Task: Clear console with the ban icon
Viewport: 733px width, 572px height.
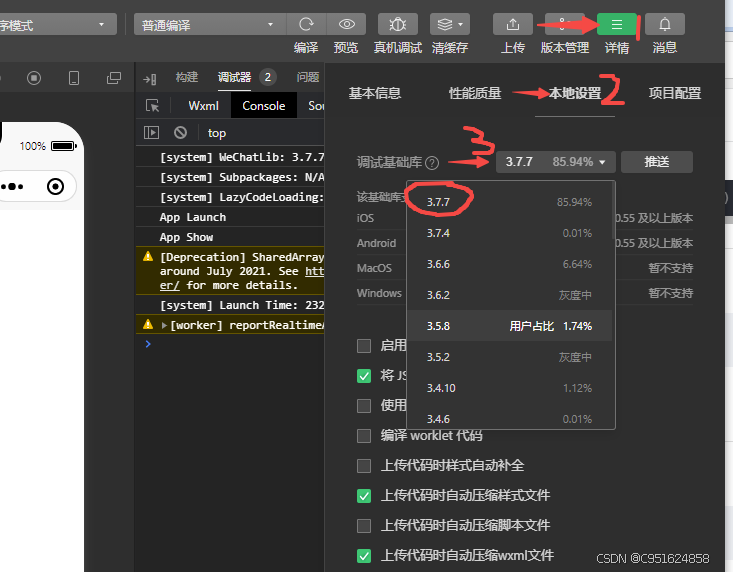Action: tap(180, 133)
